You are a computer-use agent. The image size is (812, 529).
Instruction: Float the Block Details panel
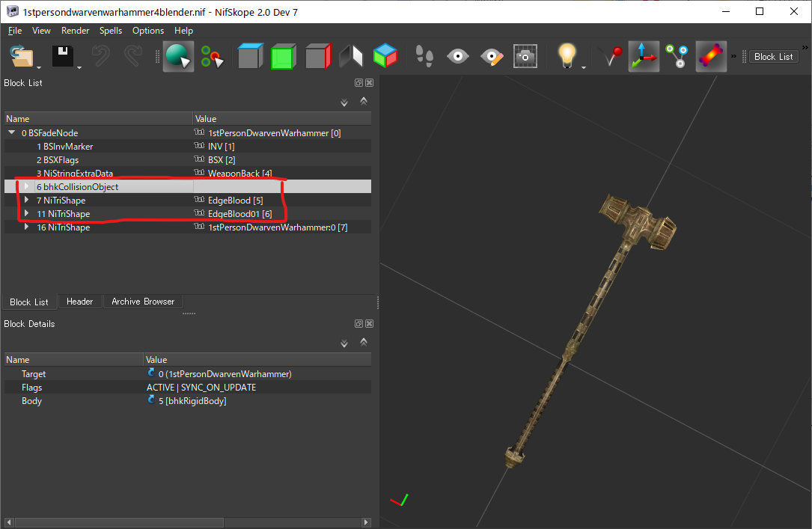point(358,323)
